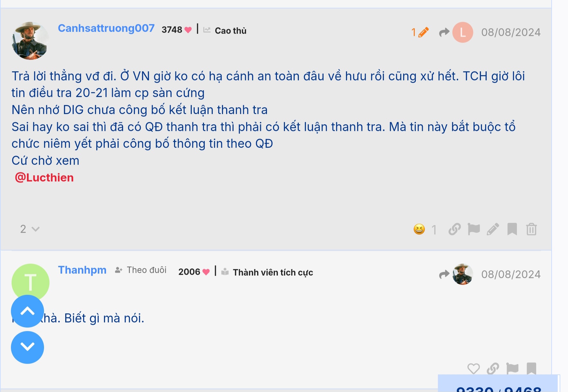Jump down with the blue down-arrow button
The width and height of the screenshot is (568, 392).
27,347
